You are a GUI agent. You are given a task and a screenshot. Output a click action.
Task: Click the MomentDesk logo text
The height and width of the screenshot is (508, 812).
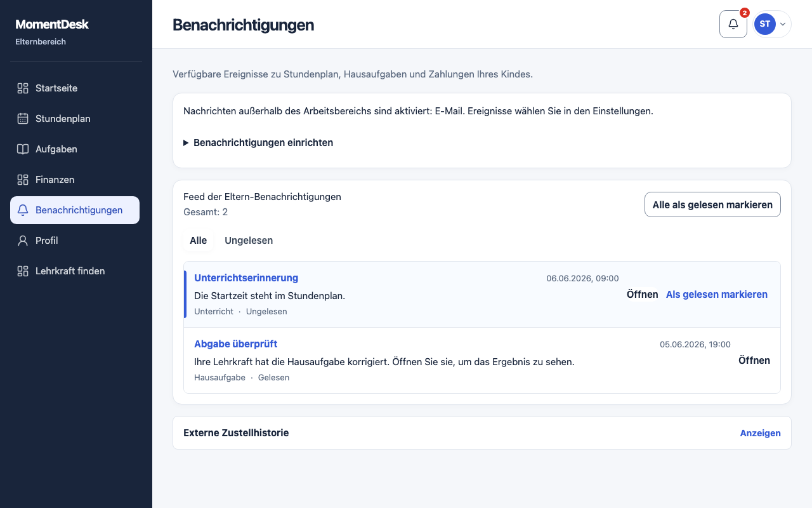pos(52,24)
